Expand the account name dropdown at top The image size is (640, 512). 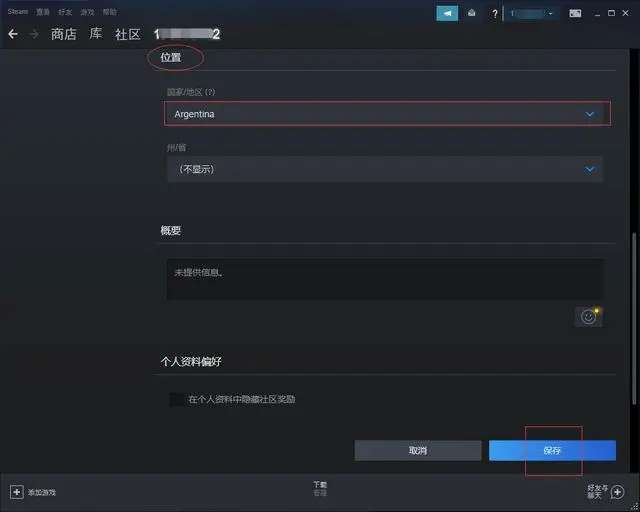532,13
